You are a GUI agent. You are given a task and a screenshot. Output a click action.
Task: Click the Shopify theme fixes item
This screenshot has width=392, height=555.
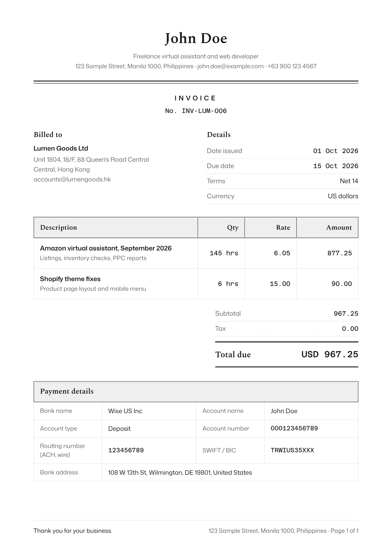pos(70,279)
